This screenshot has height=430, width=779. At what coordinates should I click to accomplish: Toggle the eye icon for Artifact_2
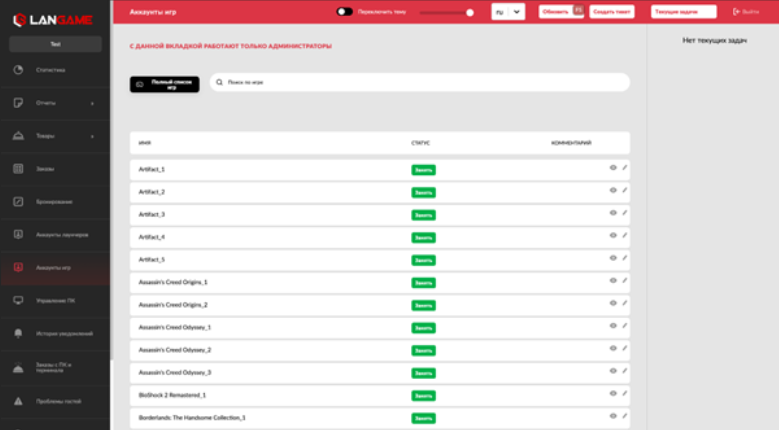pos(613,190)
